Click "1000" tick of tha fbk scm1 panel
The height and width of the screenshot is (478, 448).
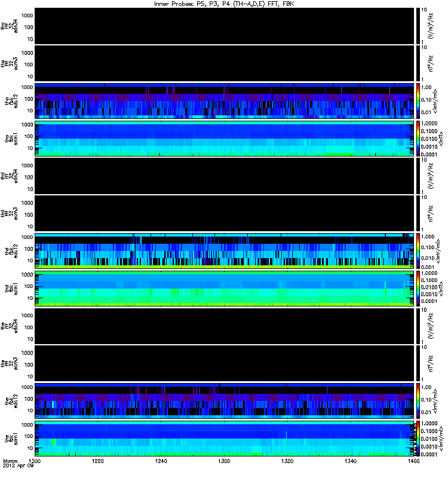coord(27,125)
